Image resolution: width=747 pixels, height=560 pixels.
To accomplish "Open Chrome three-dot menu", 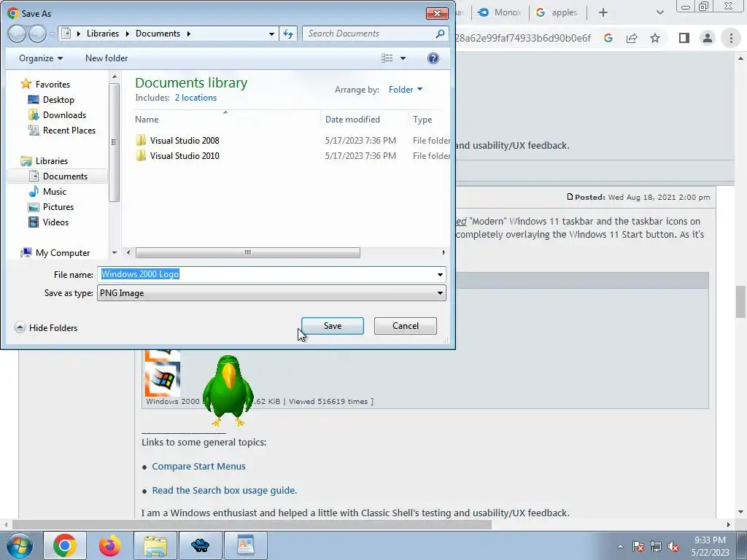I will [x=731, y=38].
